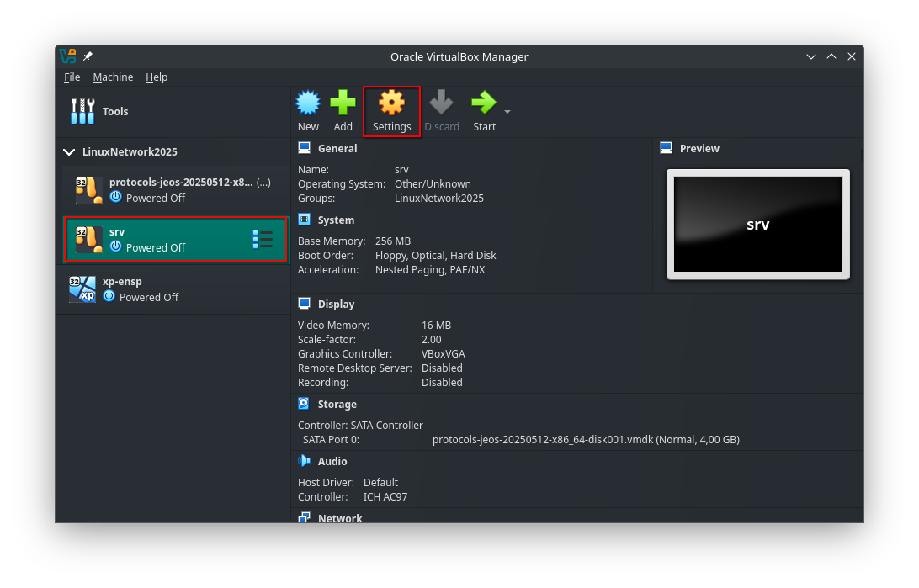Viewport: 919px width, 588px height.
Task: Click the VirtualBox logo in title bar
Action: tap(68, 56)
